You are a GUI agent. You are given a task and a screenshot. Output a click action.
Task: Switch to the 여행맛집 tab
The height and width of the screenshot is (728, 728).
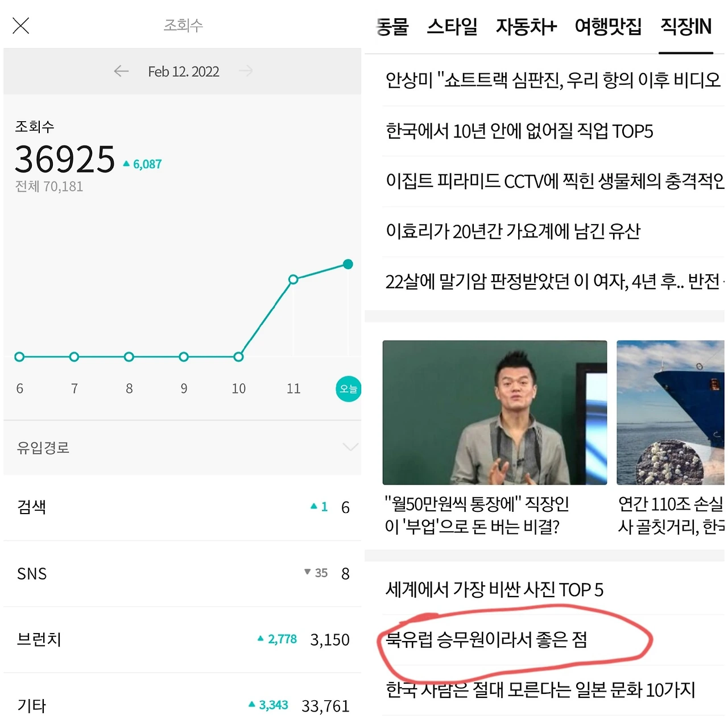pyautogui.click(x=608, y=27)
